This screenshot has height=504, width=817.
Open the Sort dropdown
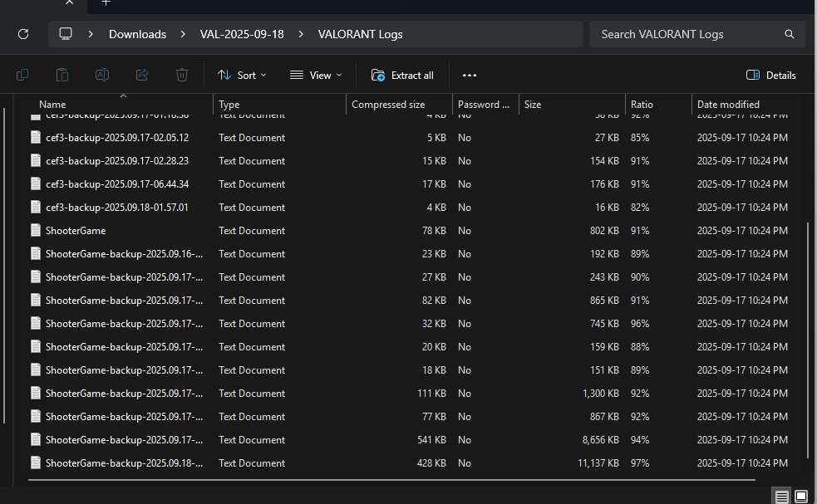[x=242, y=75]
